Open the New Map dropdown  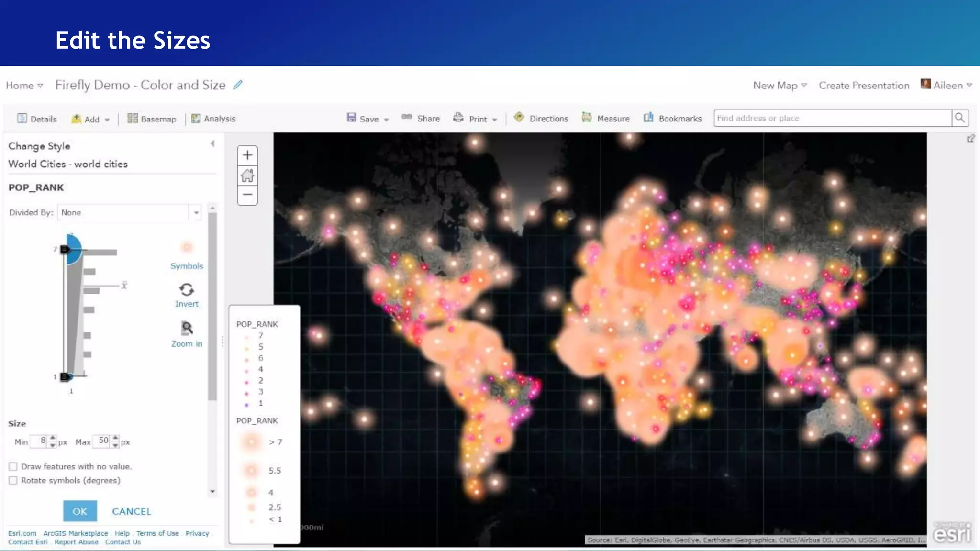click(x=780, y=86)
